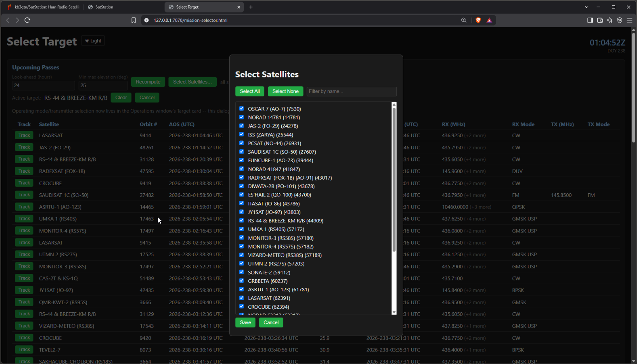This screenshot has height=364, width=637.
Task: Click the Brave Rewards triangle icon
Action: point(489,20)
